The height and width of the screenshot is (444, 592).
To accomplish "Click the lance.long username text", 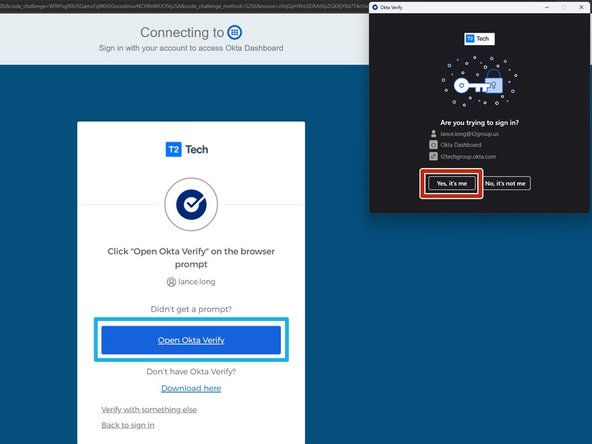I will pyautogui.click(x=197, y=282).
